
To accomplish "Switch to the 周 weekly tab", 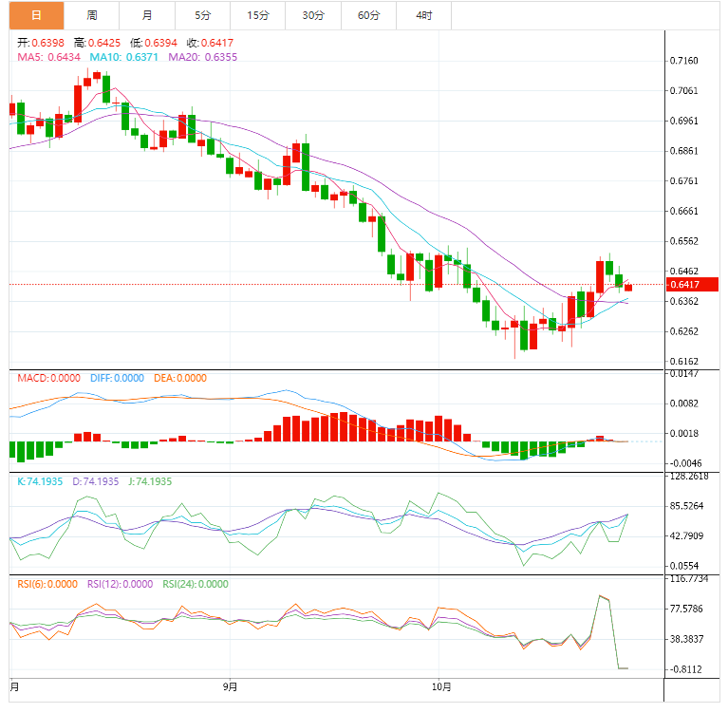I will click(91, 15).
